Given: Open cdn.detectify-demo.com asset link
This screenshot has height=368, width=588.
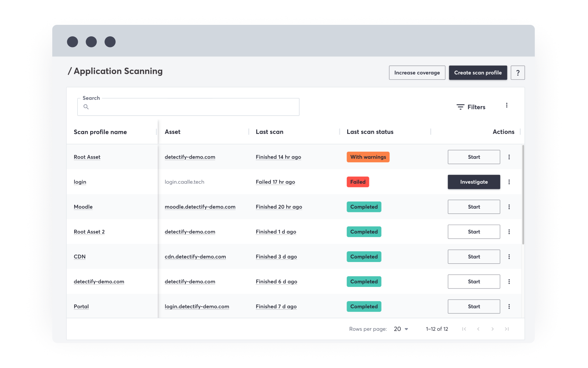Looking at the screenshot, I should click(195, 256).
